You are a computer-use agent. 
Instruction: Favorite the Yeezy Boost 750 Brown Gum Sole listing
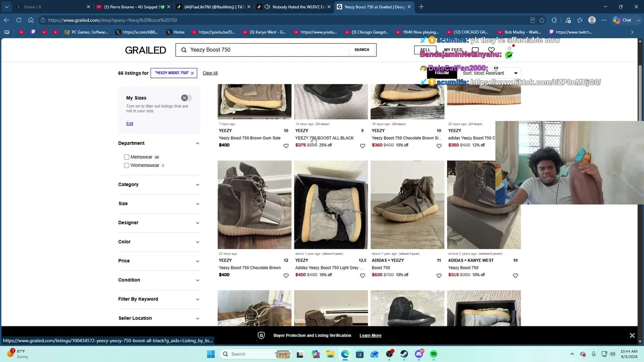(286, 146)
